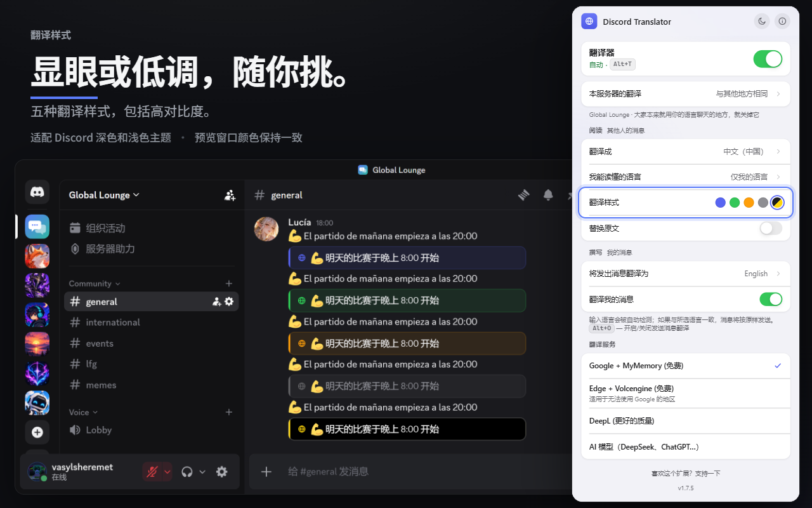This screenshot has height=508, width=812.
Task: Click vasylsheremet user avatar
Action: (x=37, y=471)
